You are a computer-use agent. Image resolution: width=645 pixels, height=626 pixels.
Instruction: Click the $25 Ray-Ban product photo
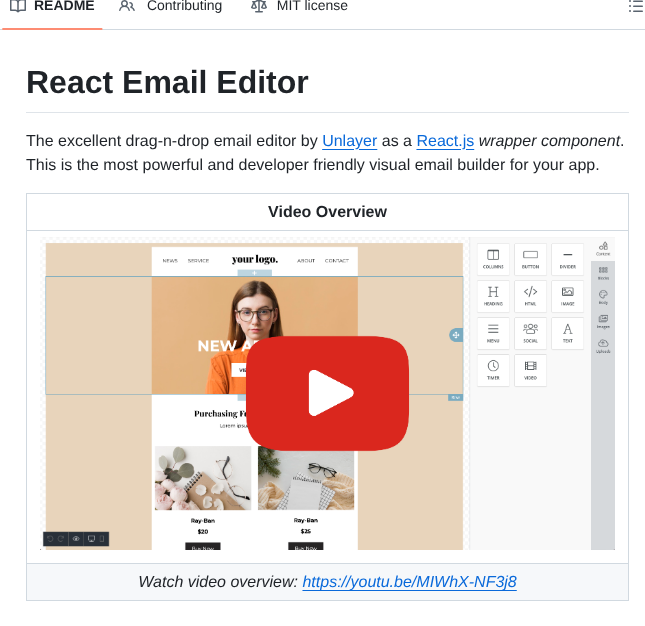306,480
